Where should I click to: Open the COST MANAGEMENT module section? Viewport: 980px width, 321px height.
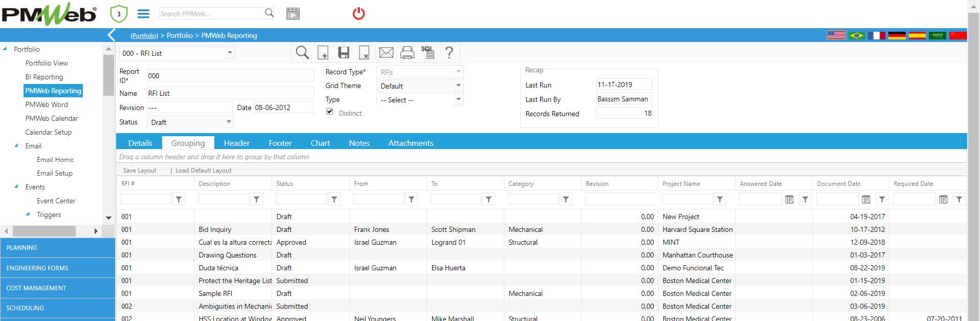click(x=57, y=288)
